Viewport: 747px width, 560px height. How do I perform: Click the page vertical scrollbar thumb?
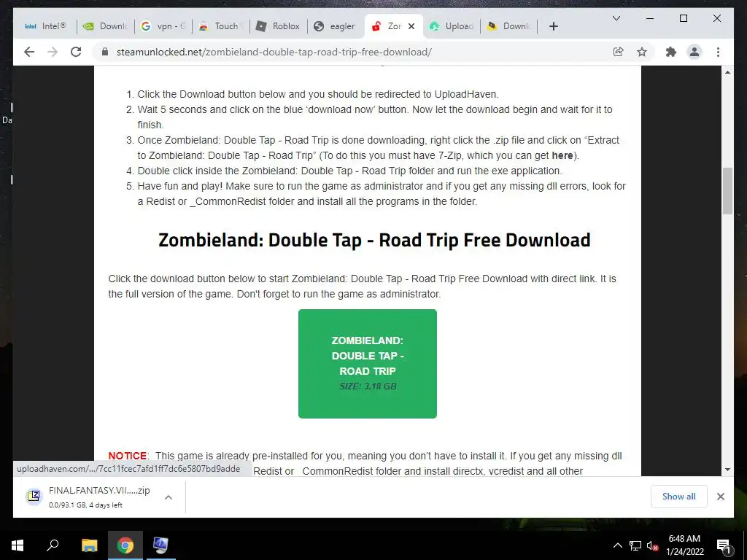tap(727, 191)
